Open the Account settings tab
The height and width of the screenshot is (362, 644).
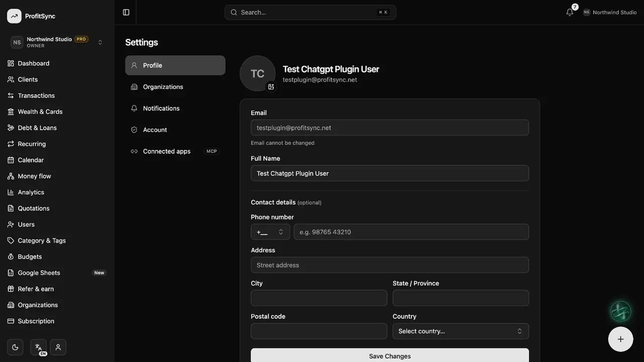click(x=175, y=130)
